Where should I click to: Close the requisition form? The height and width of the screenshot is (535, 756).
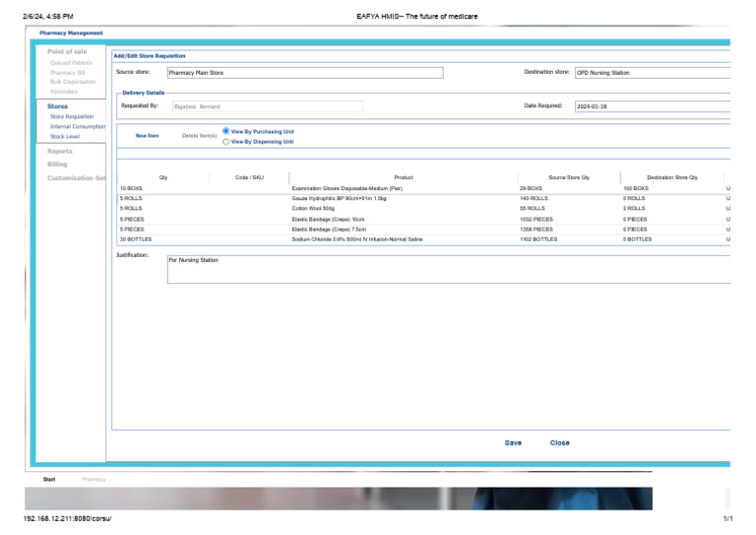[559, 443]
